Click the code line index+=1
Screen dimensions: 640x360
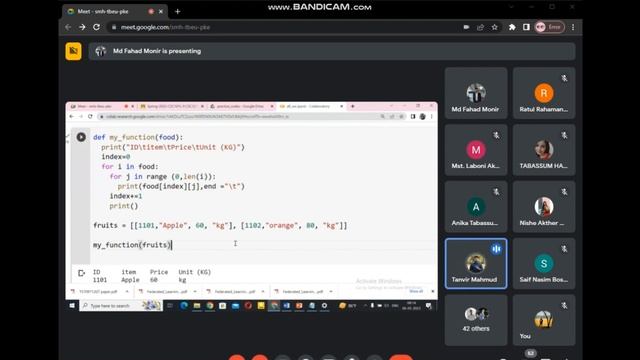click(x=126, y=196)
